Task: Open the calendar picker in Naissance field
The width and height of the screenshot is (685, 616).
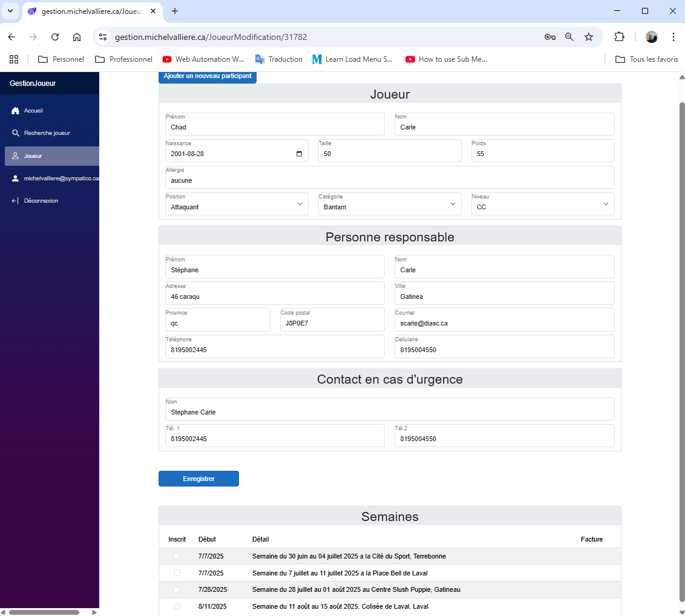Action: 299,154
